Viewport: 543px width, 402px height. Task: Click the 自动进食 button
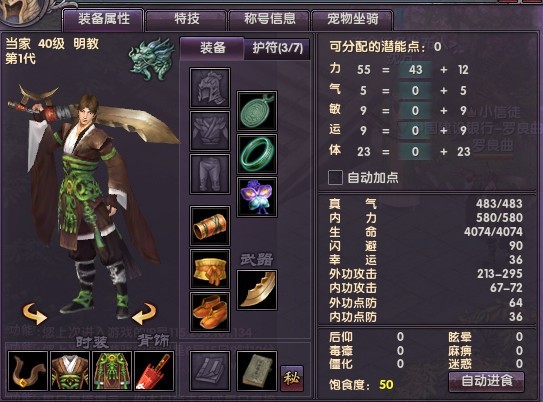tap(487, 381)
